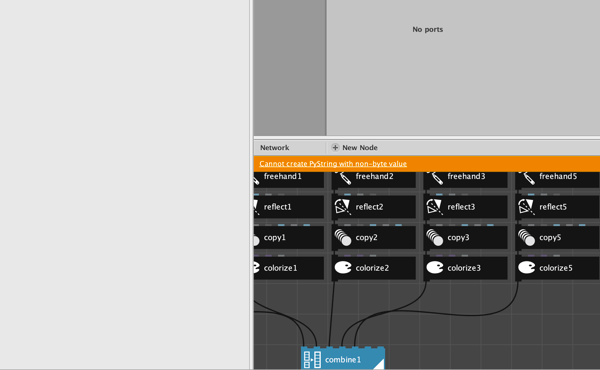Select the freehand2 node label
The width and height of the screenshot is (600, 370).
coord(374,176)
